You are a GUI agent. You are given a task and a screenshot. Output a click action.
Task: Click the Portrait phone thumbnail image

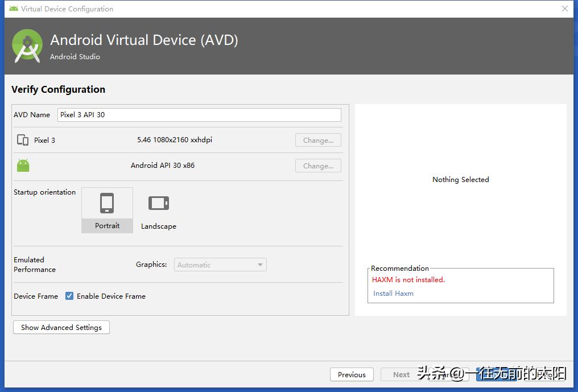(x=107, y=203)
